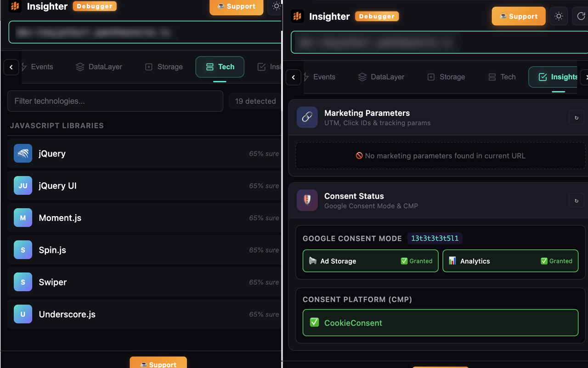Click the jQuery UI icon badge
The height and width of the screenshot is (368, 588).
pos(23,186)
